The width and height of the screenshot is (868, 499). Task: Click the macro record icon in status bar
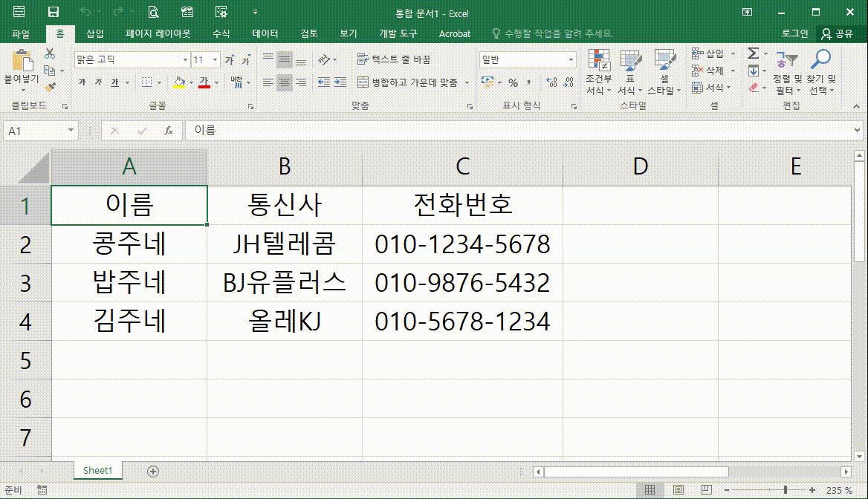42,489
